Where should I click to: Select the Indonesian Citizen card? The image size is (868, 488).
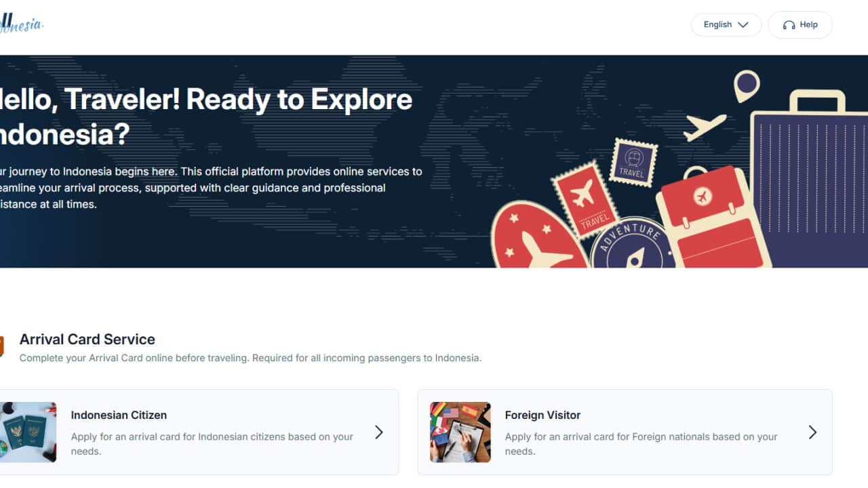pyautogui.click(x=197, y=432)
